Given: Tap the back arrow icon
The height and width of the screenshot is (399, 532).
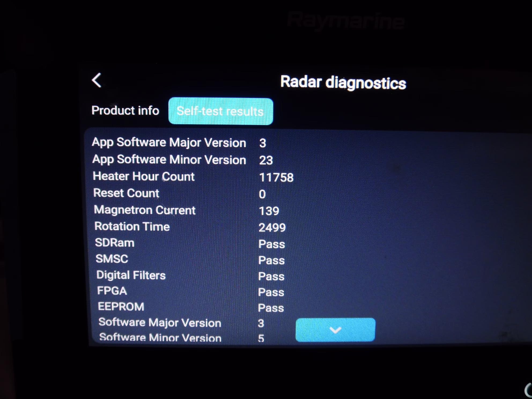Looking at the screenshot, I should 97,80.
